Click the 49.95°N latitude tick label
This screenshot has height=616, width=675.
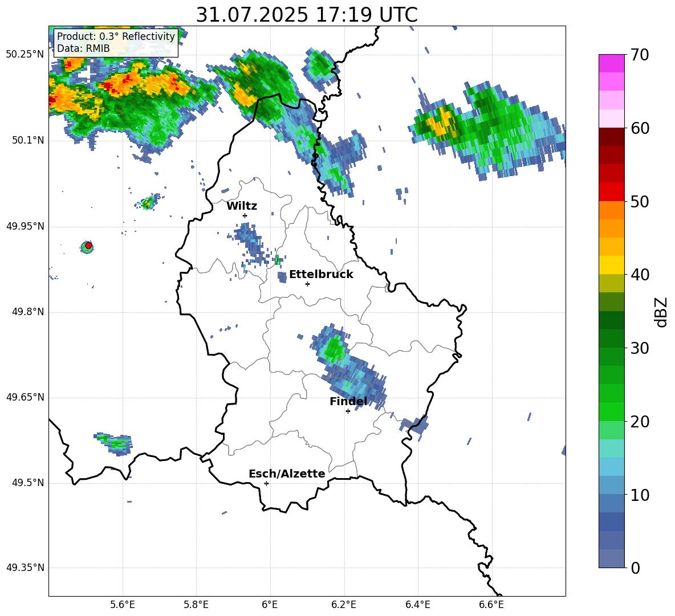click(x=25, y=226)
